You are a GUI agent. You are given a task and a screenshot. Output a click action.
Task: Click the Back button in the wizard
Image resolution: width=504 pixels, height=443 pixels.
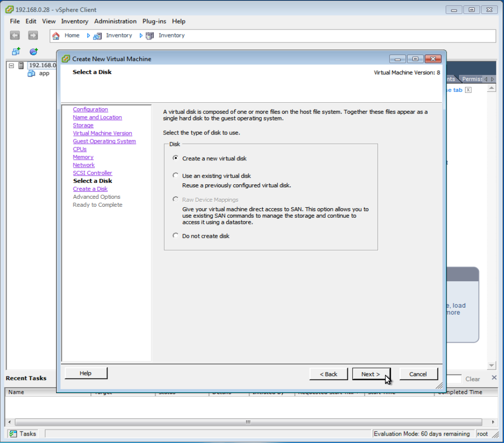click(329, 374)
